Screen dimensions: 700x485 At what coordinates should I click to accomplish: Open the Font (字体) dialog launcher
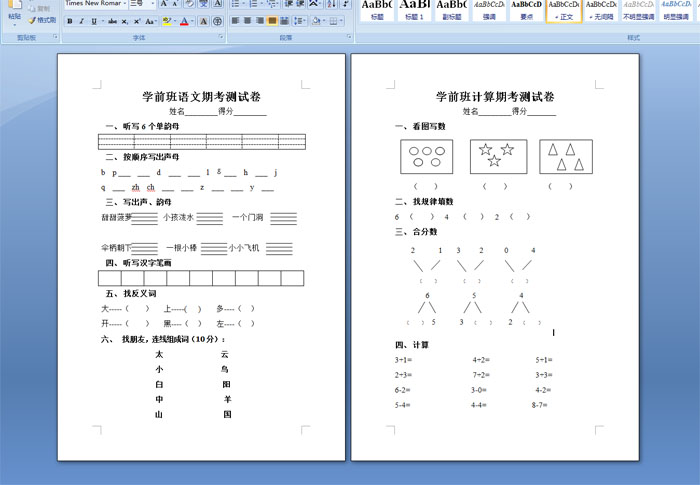tap(221, 37)
